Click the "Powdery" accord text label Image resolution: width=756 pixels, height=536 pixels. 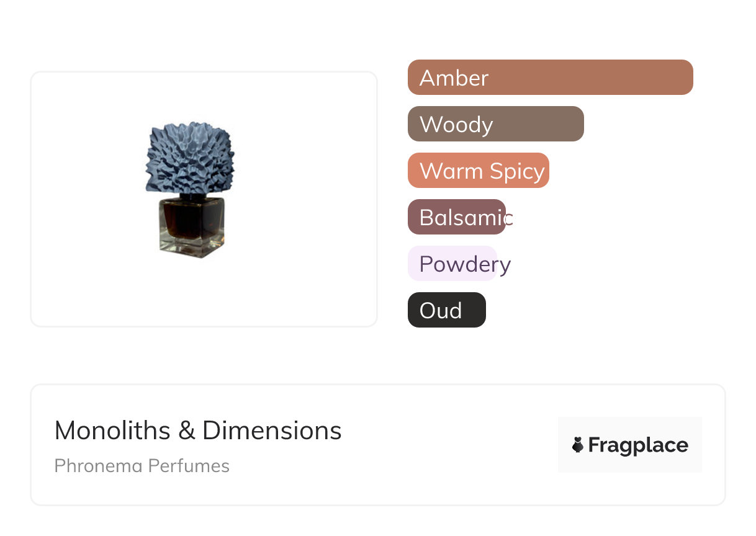(465, 264)
